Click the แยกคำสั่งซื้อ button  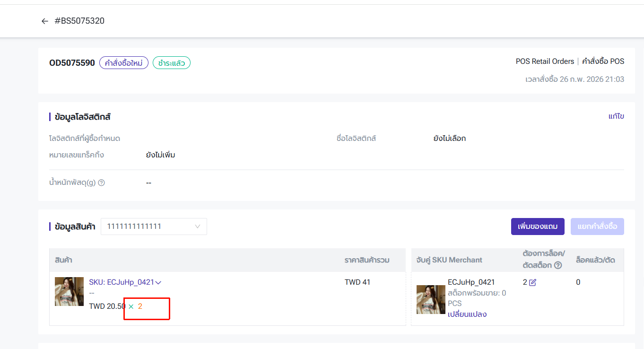(x=597, y=227)
